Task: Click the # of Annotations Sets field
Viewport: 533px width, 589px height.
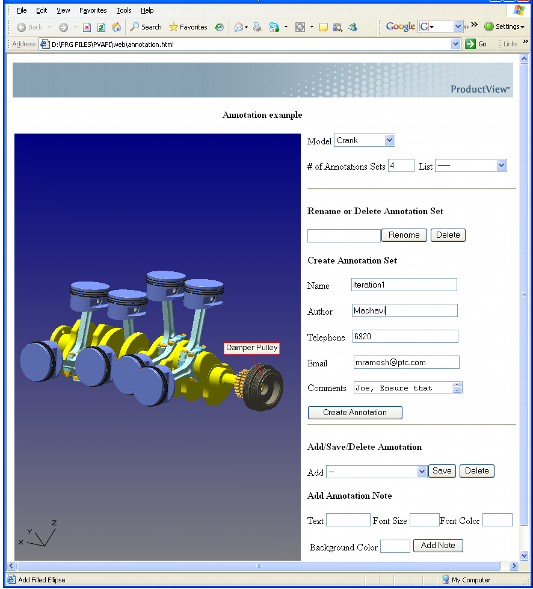Action: (x=401, y=166)
